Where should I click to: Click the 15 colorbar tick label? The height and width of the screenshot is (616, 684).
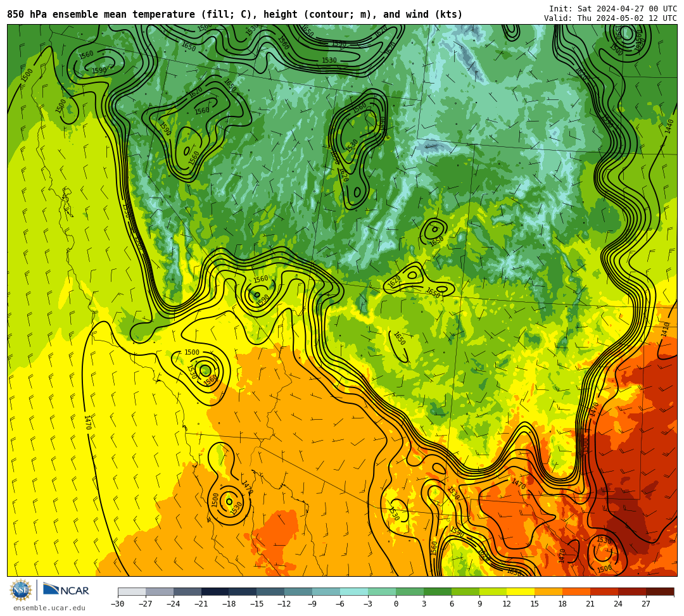click(535, 604)
